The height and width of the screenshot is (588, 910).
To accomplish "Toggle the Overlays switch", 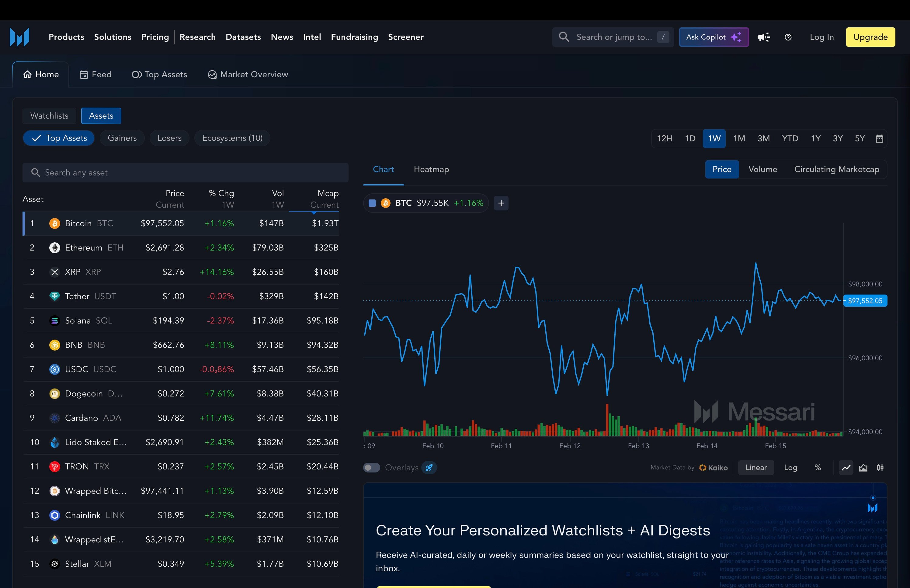I will tap(371, 467).
